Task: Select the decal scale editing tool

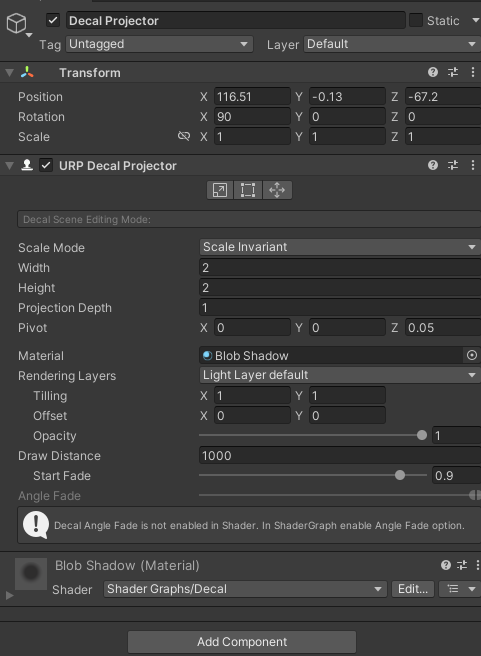Action: (x=220, y=190)
